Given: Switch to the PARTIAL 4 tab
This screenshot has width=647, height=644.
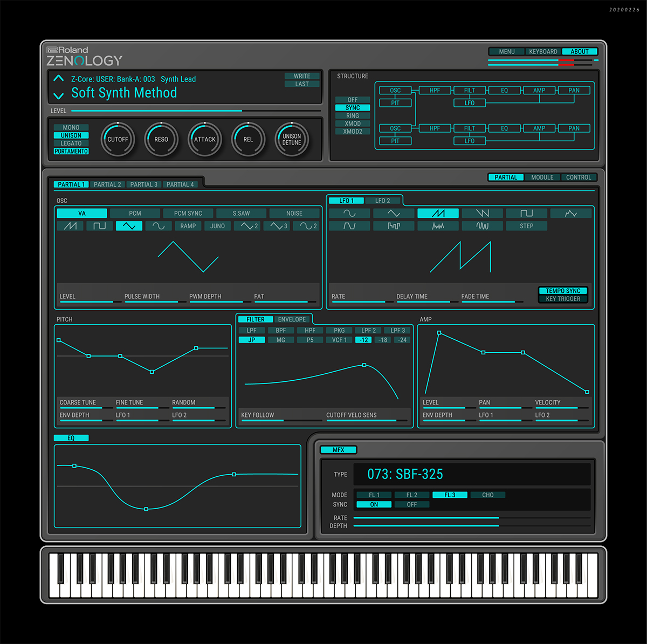Looking at the screenshot, I should tap(180, 184).
